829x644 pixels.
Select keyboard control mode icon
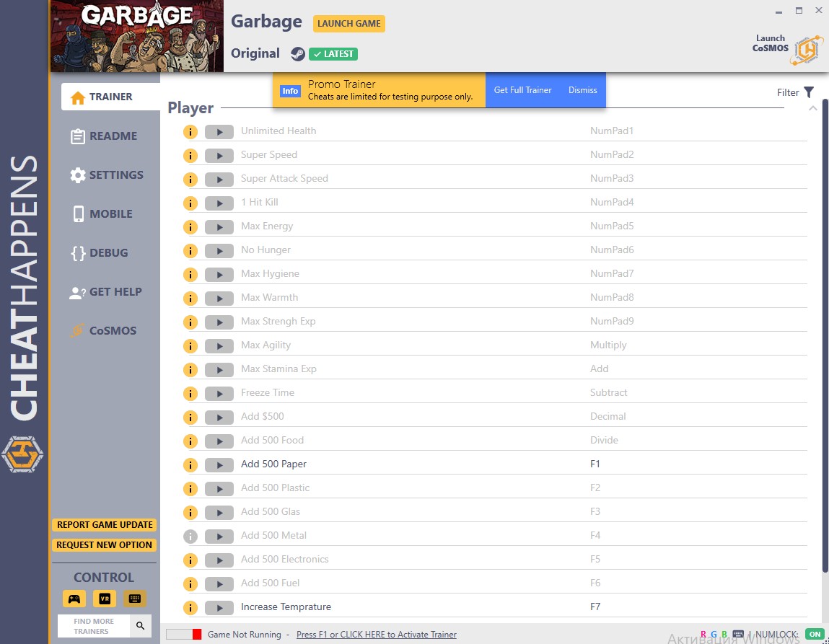135,599
